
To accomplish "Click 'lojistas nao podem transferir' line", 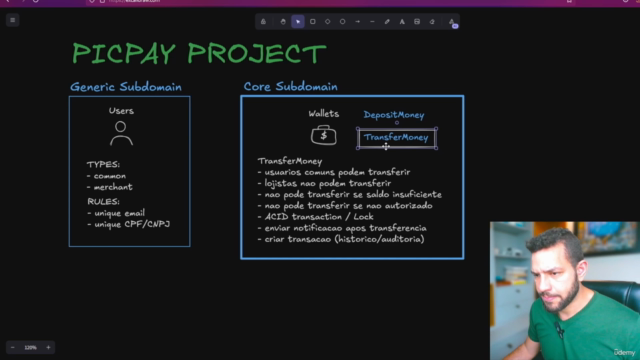I will 324,183.
